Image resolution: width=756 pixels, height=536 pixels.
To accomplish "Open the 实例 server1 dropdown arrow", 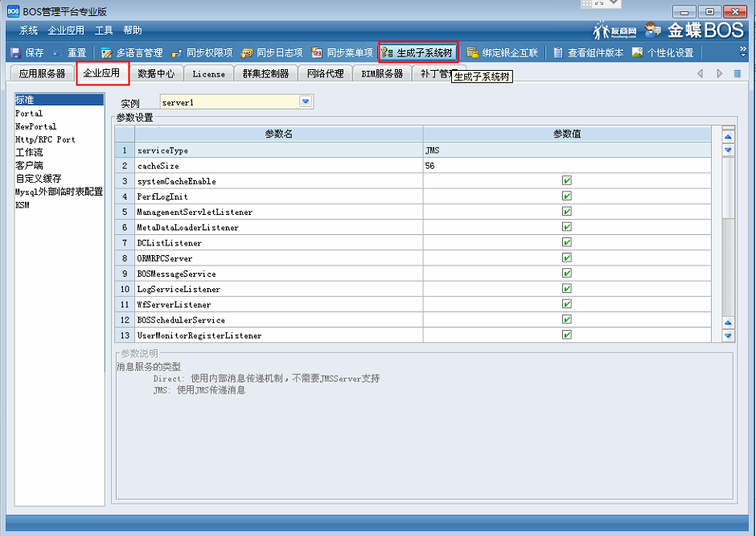I will click(x=306, y=101).
